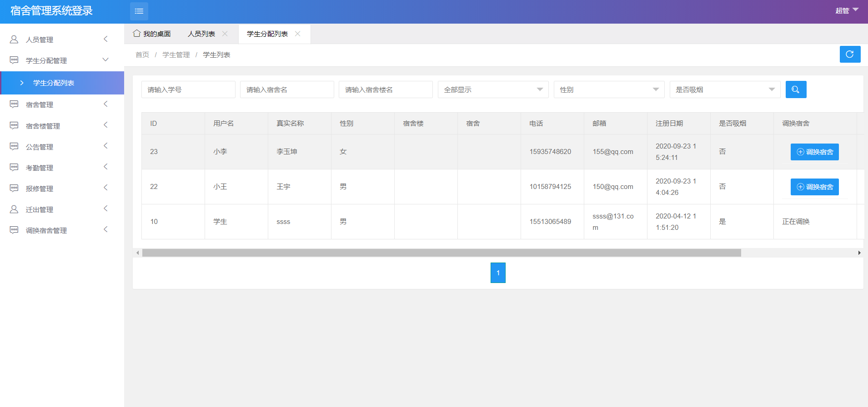The image size is (868, 407).
Task: Click the name 李玉坤
Action: [287, 152]
